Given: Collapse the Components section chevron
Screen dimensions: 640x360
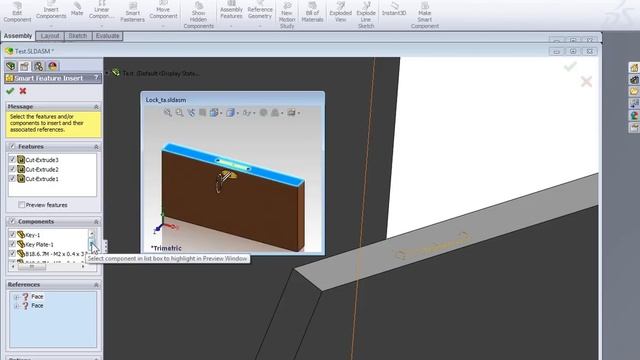Looking at the screenshot, I should [96, 222].
